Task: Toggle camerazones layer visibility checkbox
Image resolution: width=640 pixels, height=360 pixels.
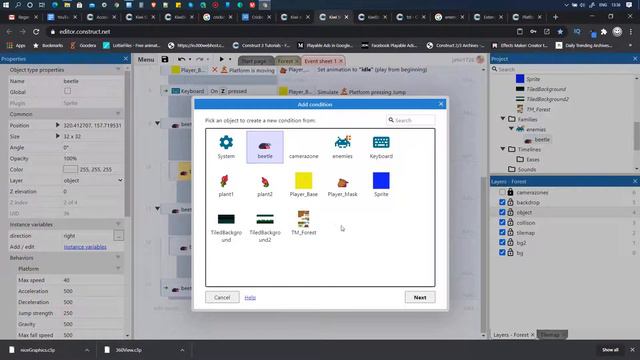Action: [x=502, y=192]
